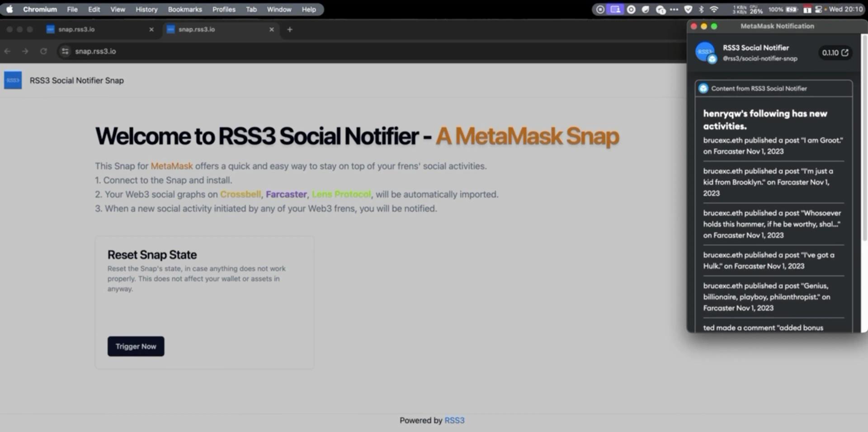This screenshot has height=432, width=868.
Task: Click the cloud chat menu bar icon
Action: pos(660,9)
